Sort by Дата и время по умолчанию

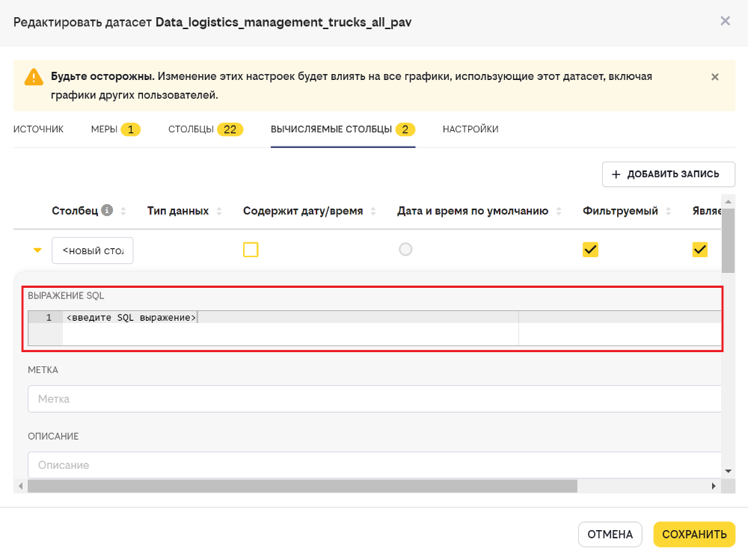click(x=559, y=211)
